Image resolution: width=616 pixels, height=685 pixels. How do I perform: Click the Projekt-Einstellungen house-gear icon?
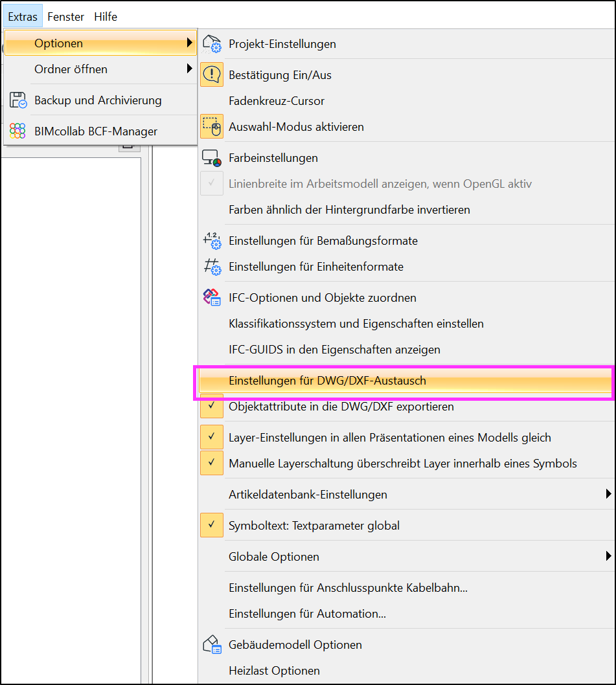212,44
